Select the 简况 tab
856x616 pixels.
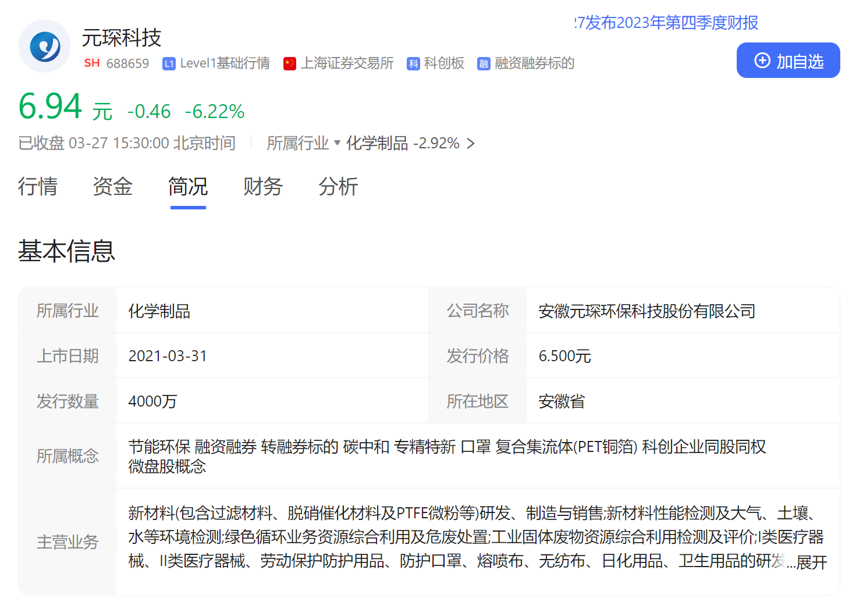tap(188, 187)
